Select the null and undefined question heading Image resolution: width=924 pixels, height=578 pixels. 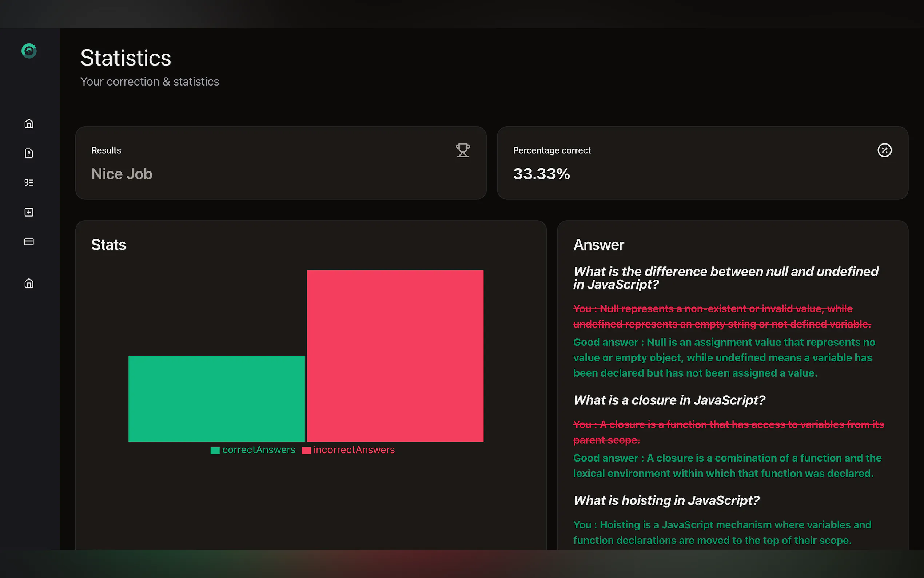[725, 277]
